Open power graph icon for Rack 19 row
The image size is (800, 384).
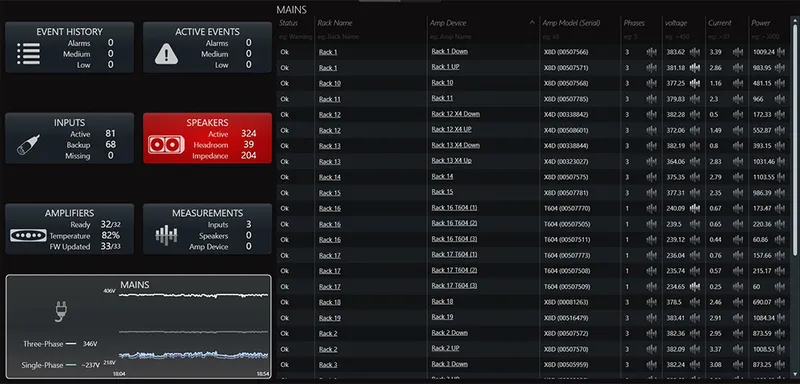pyautogui.click(x=781, y=318)
